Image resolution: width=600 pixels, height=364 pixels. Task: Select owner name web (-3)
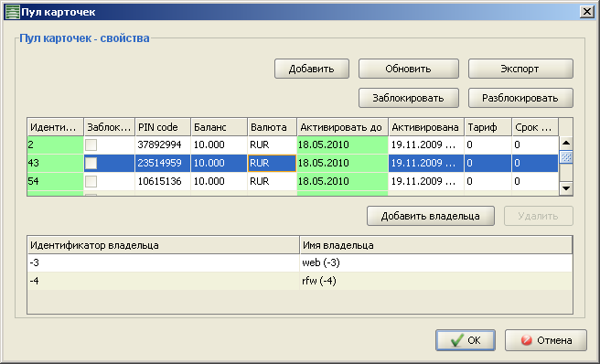(436, 263)
